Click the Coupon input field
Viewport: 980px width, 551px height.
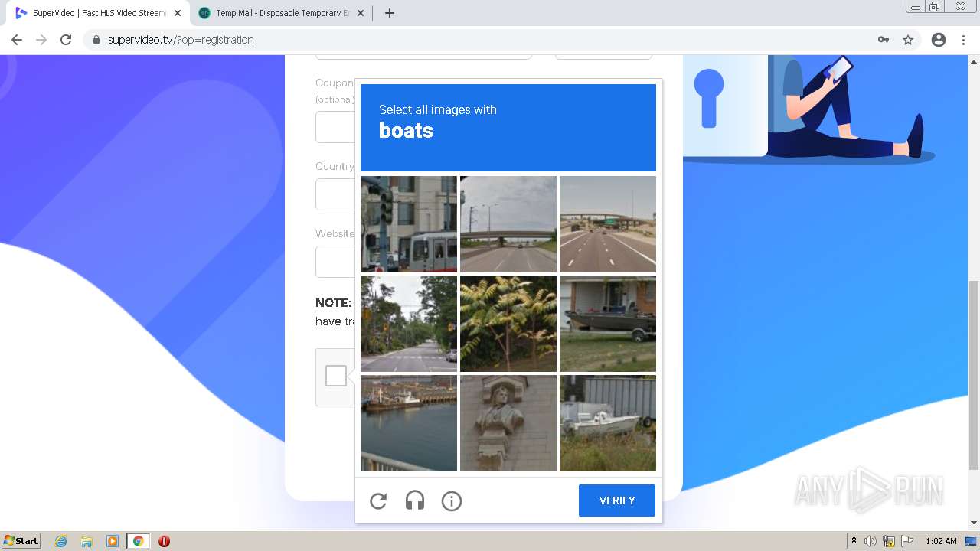(335, 127)
